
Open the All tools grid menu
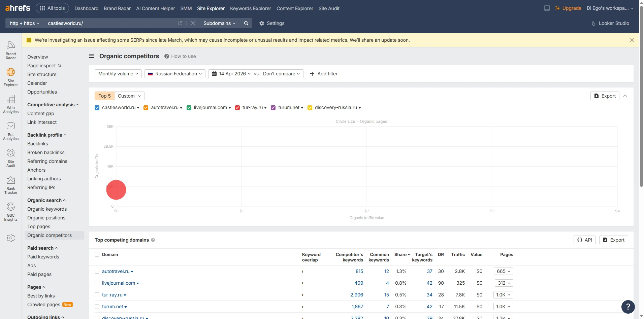(x=52, y=8)
